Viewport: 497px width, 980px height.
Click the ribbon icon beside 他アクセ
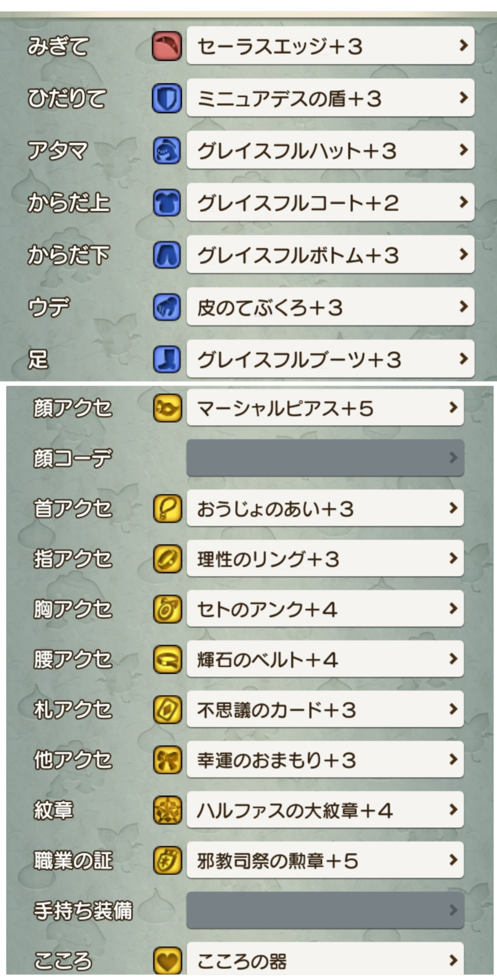(x=167, y=760)
